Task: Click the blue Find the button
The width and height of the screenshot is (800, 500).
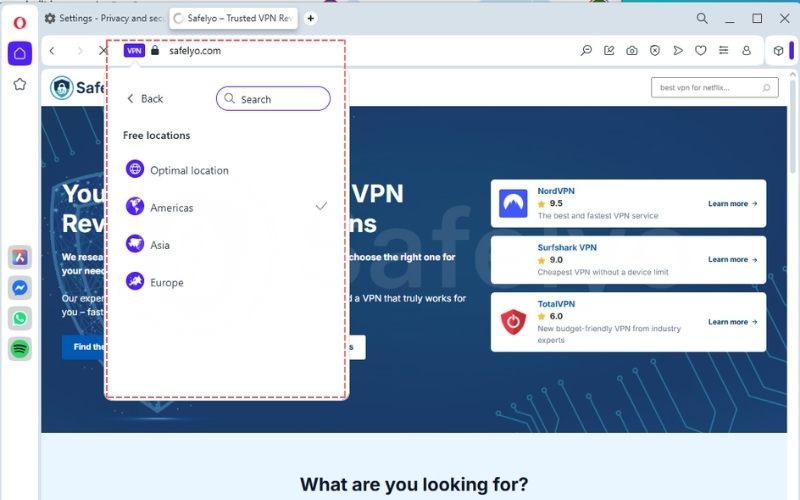Action: (84, 347)
